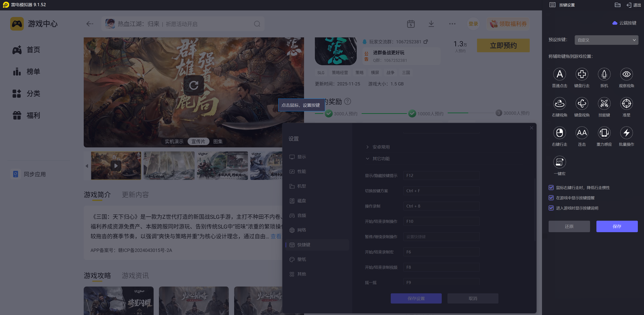Select the 准星 crosshair icon

coord(626,103)
